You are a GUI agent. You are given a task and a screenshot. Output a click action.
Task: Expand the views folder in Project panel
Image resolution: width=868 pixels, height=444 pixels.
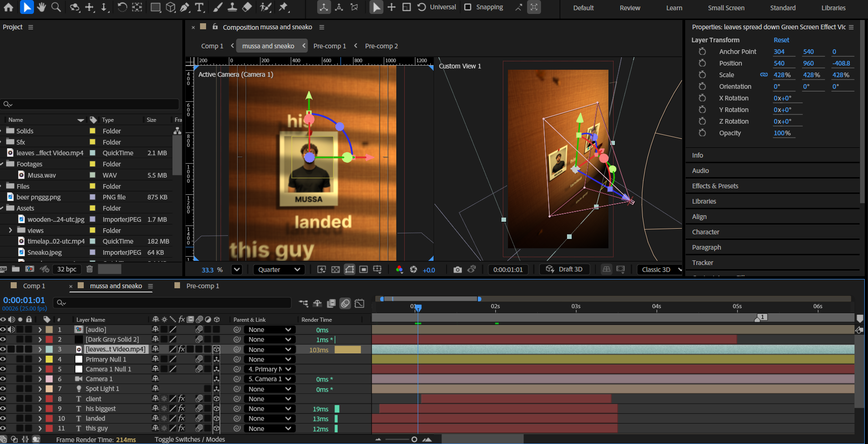pyautogui.click(x=10, y=230)
